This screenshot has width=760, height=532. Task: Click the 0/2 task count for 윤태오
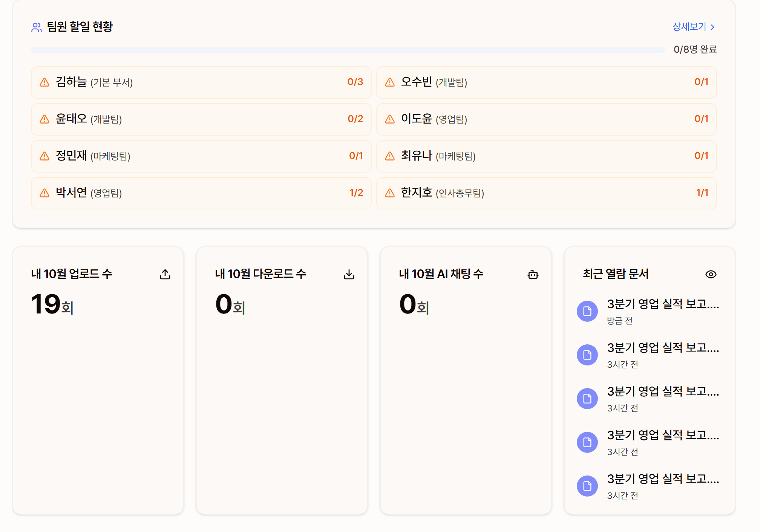point(355,119)
